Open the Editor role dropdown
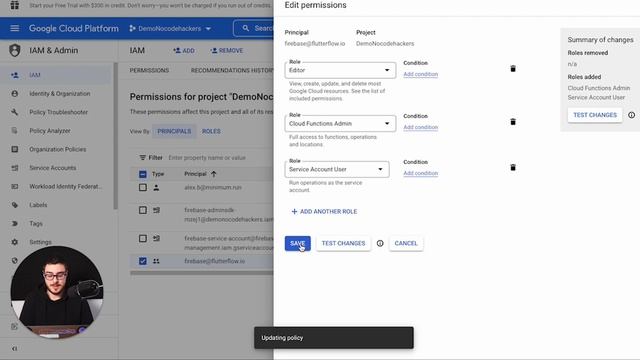This screenshot has width=640, height=360. 340,70
